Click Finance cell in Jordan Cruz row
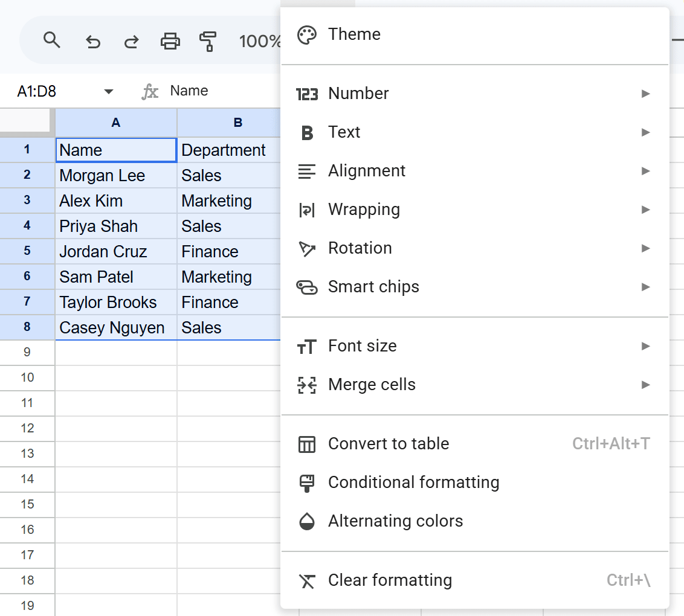Viewport: 684px width, 616px height. pos(228,252)
